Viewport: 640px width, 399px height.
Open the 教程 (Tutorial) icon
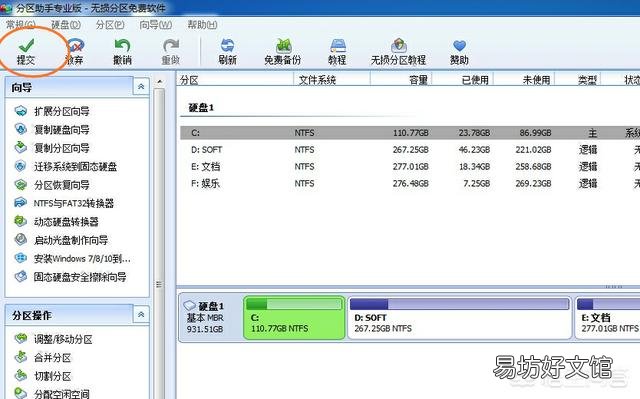pos(338,46)
